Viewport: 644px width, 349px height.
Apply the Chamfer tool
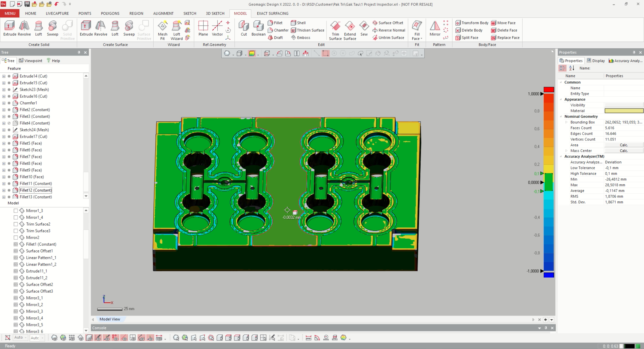pyautogui.click(x=278, y=30)
